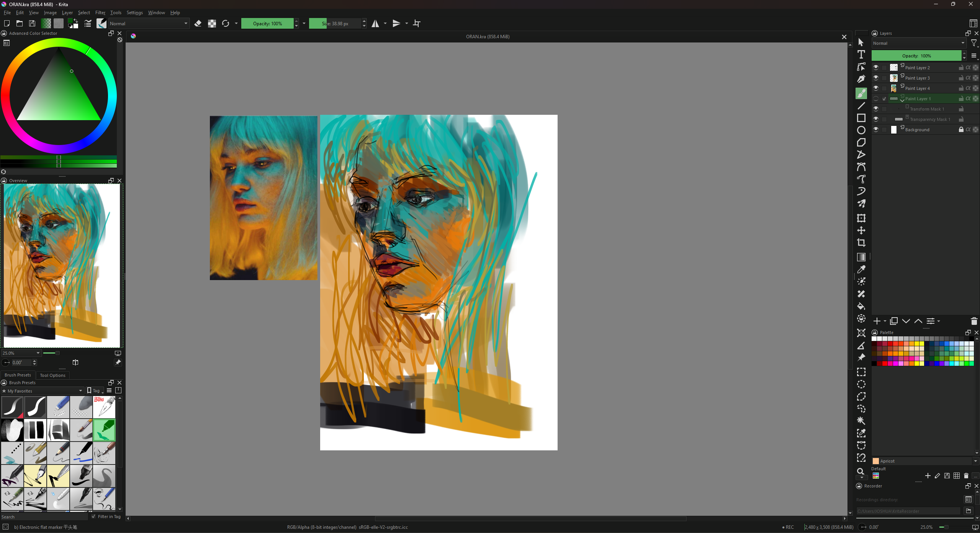This screenshot has height=533, width=980.
Task: Select the Crop tool in toolbox
Action: [x=861, y=243]
